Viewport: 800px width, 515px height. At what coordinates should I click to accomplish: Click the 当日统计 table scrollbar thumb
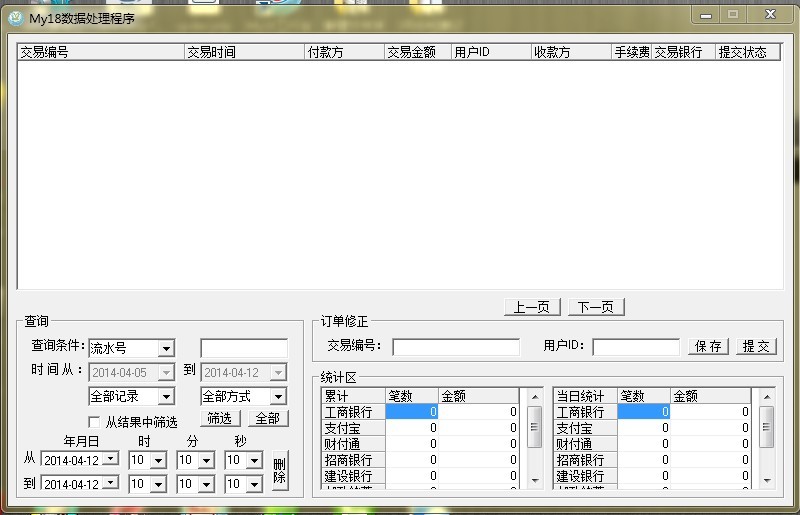[766, 427]
